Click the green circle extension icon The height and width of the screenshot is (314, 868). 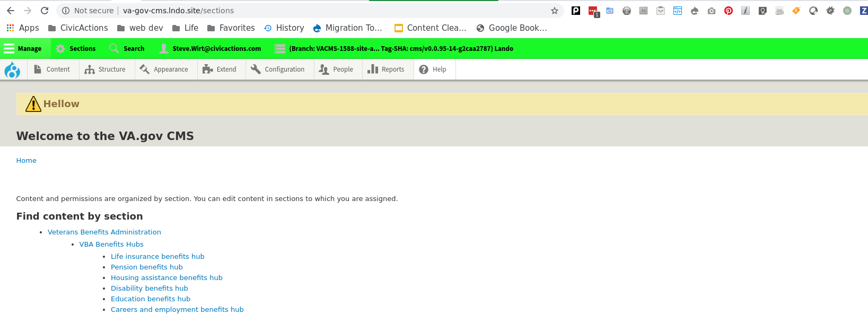[x=847, y=11]
